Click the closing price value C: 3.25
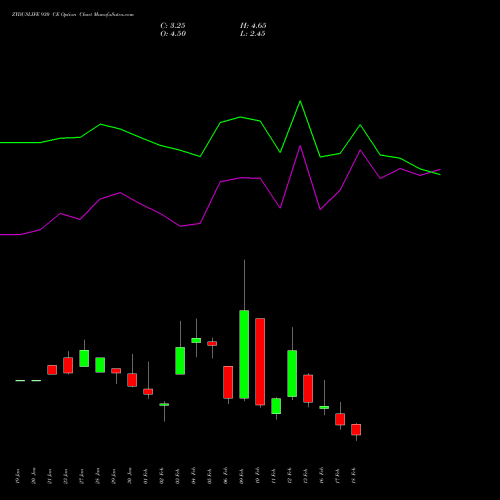The image size is (500, 500). pos(173,25)
